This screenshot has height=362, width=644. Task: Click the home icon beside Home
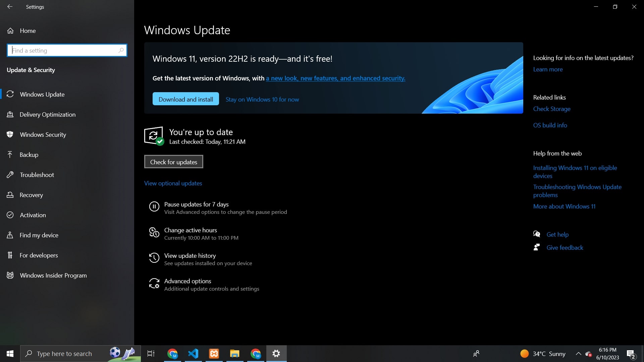tap(10, 31)
